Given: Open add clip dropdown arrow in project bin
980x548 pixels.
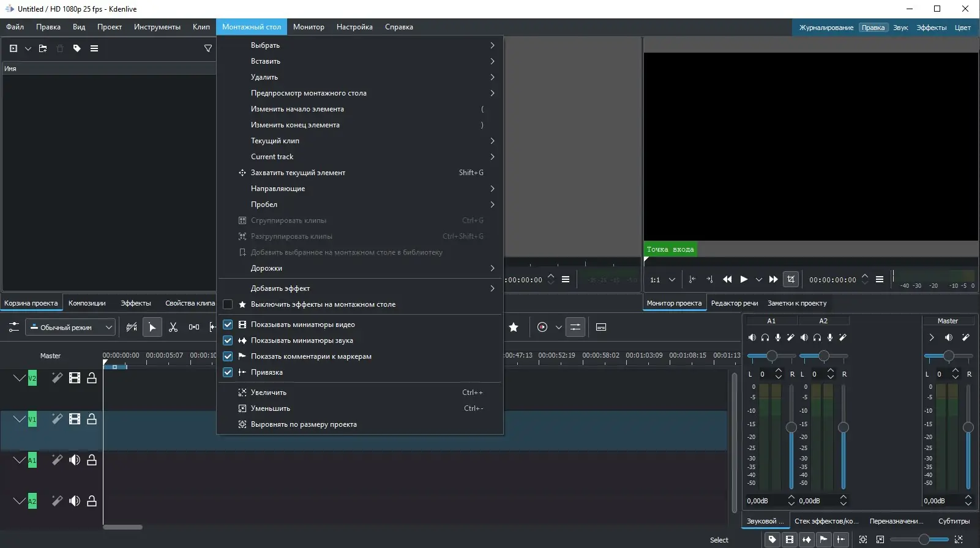Looking at the screenshot, I should tap(28, 48).
